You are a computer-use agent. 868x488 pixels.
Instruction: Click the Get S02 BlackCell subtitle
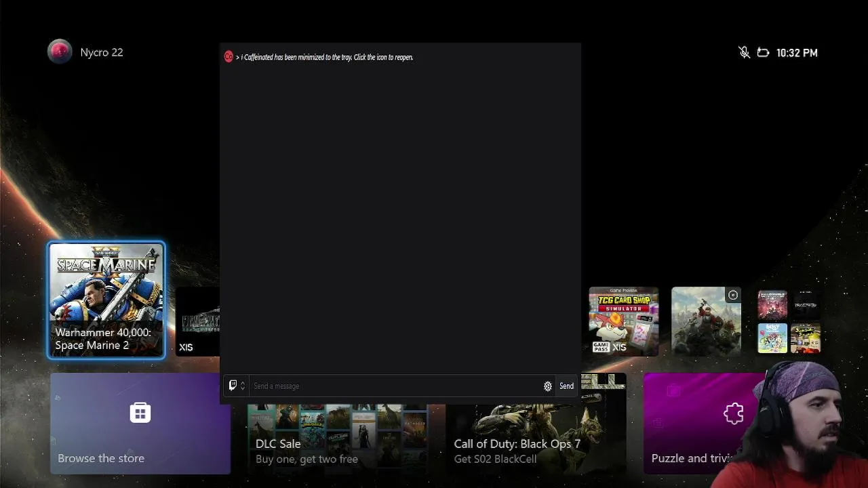pos(495,459)
